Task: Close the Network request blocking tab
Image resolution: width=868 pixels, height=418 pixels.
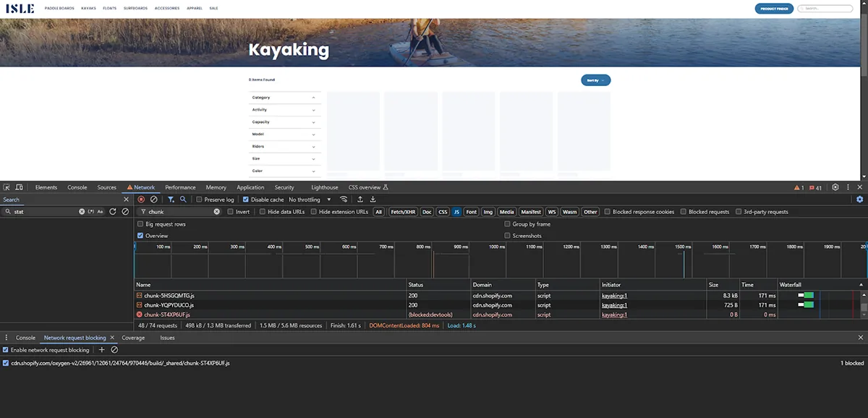Action: click(x=112, y=338)
